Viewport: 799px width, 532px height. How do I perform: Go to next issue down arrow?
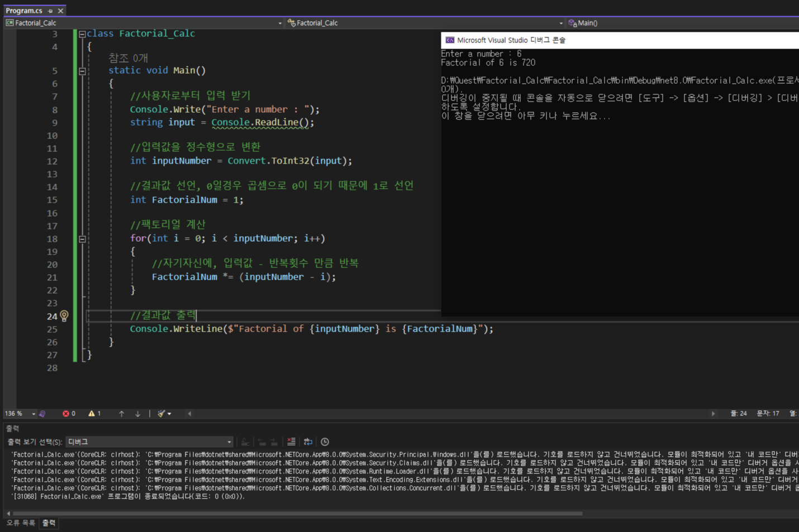pyautogui.click(x=137, y=414)
